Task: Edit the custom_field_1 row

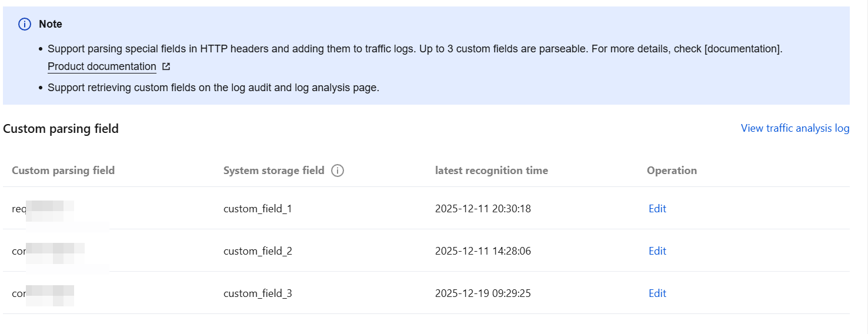Action: point(657,209)
